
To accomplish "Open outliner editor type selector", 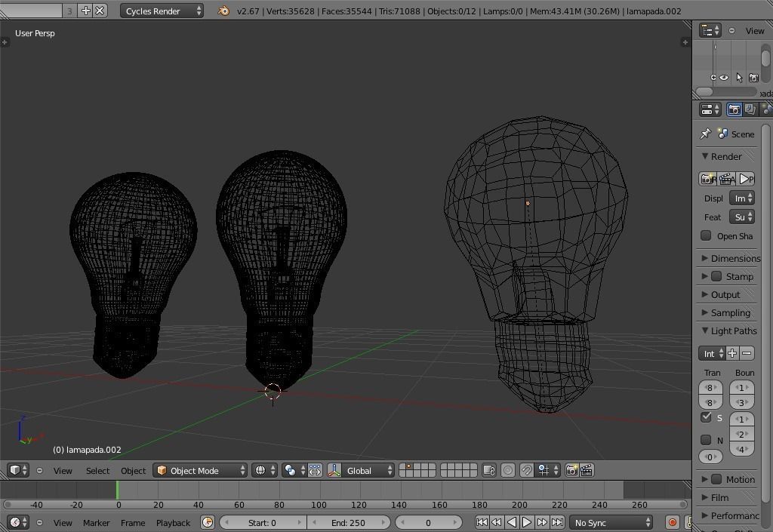I will click(710, 30).
